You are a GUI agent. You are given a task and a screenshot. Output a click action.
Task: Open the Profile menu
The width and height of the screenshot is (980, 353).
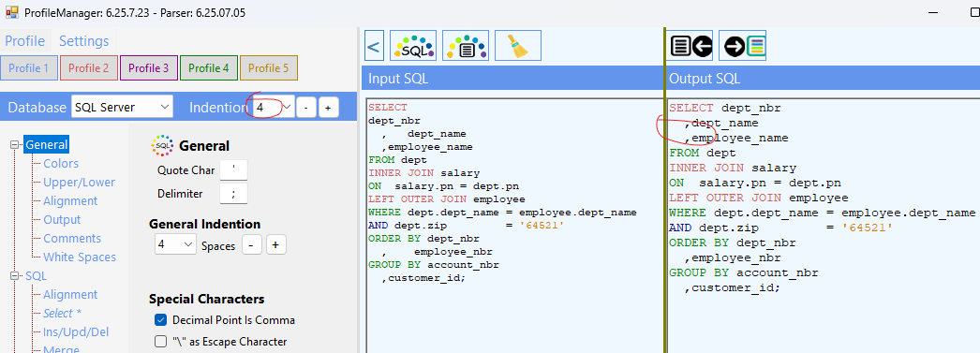click(x=25, y=41)
